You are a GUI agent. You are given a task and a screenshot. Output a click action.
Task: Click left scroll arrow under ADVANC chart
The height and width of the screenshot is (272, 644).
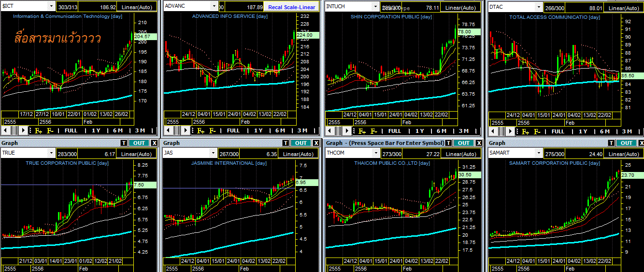point(167,130)
